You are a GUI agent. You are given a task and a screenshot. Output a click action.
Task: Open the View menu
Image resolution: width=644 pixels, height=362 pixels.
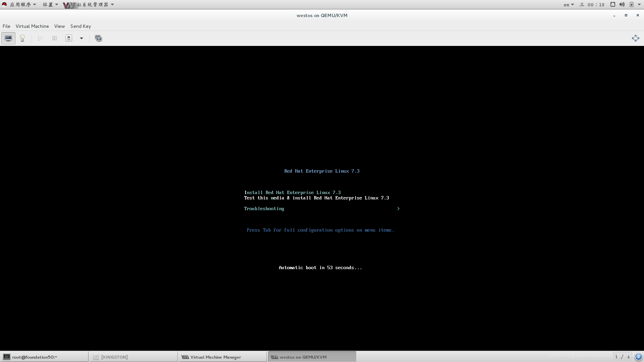pyautogui.click(x=59, y=26)
